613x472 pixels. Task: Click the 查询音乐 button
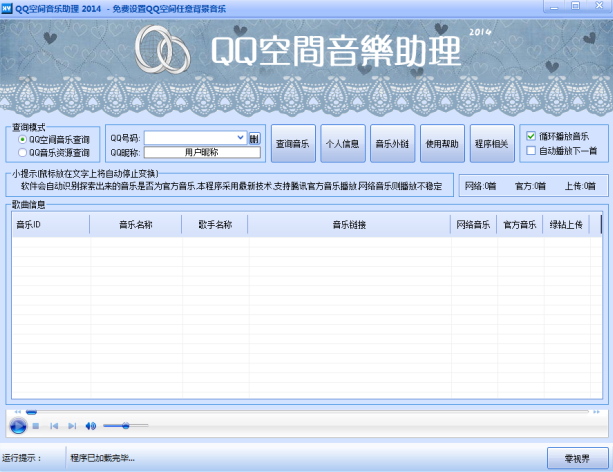pos(293,144)
